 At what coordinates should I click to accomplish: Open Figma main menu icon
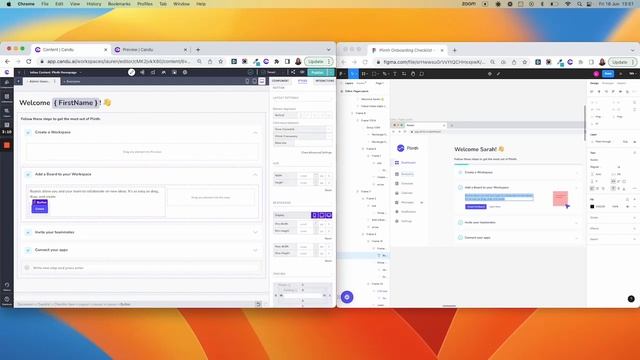pyautogui.click(x=342, y=74)
